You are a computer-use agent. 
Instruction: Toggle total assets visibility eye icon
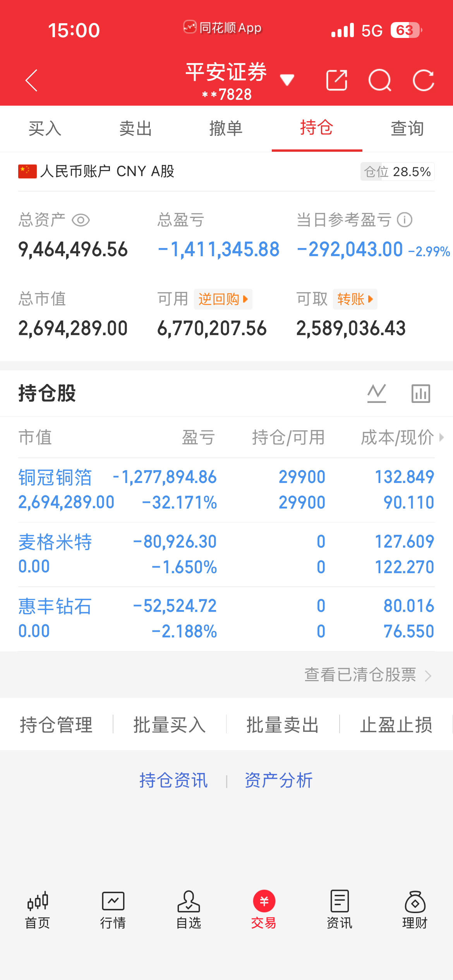[81, 220]
